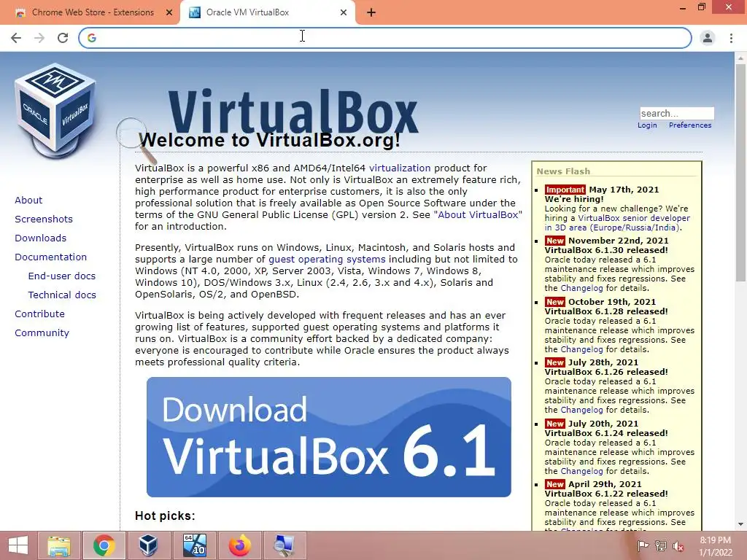
Task: Open the Login link
Action: 647,125
